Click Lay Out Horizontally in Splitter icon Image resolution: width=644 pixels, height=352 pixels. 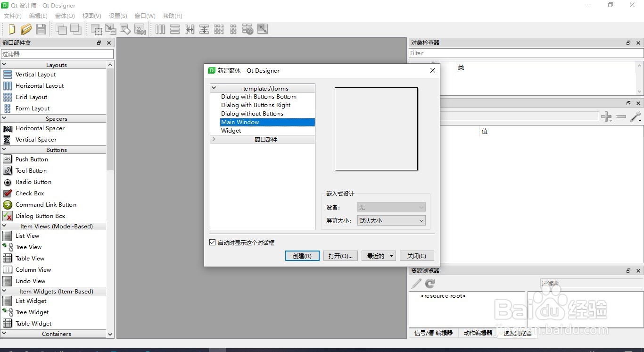(190, 29)
